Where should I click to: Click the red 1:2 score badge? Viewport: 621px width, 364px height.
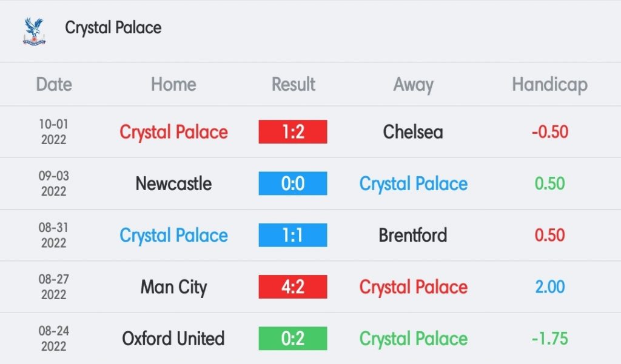point(293,132)
